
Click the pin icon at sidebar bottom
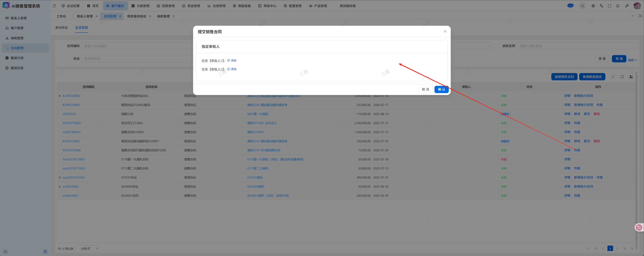pos(45,251)
